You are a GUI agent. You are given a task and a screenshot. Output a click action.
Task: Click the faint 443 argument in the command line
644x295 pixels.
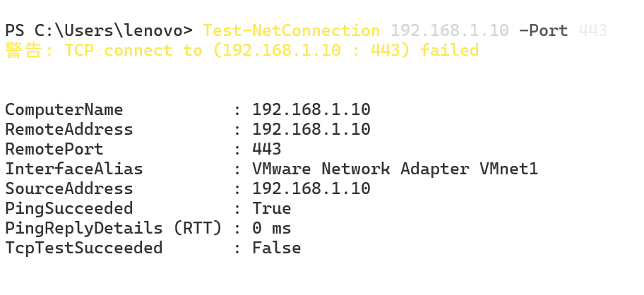point(592,31)
